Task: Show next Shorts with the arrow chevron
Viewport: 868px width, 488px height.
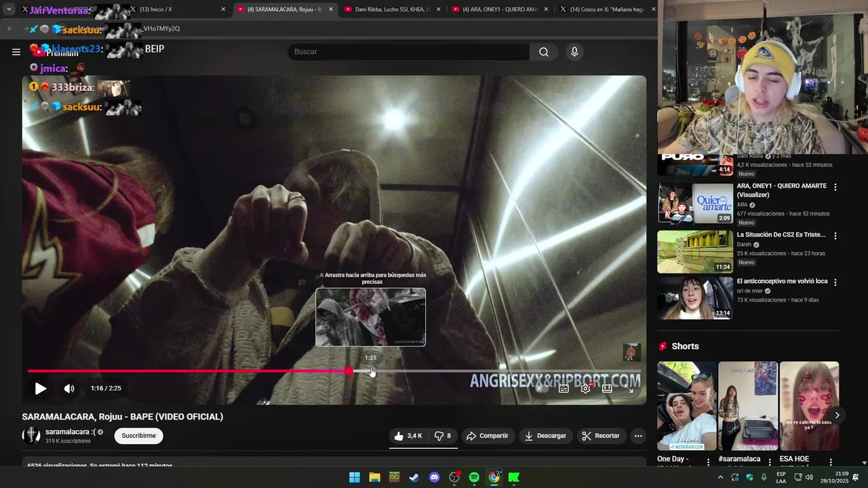Action: (837, 415)
